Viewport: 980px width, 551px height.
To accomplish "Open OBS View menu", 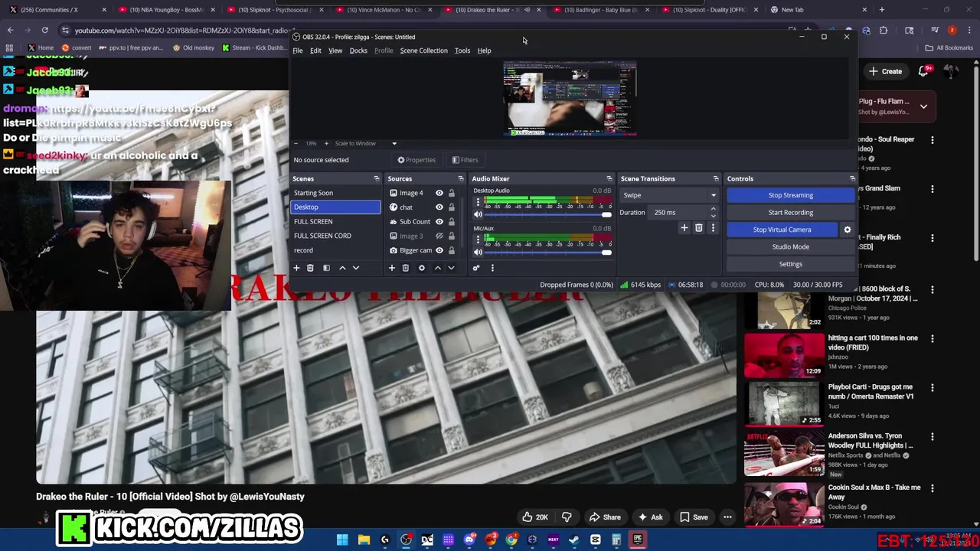I will pos(335,51).
